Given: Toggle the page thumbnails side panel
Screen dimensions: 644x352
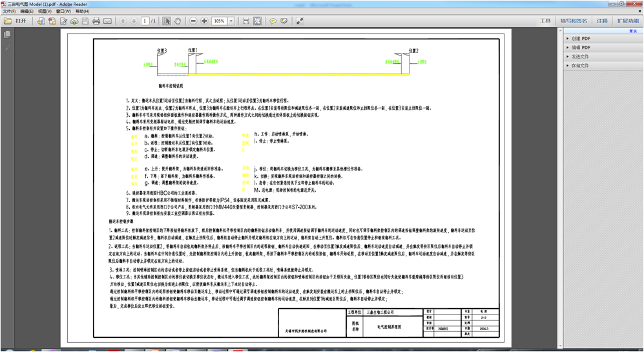Looking at the screenshot, I should [7, 35].
